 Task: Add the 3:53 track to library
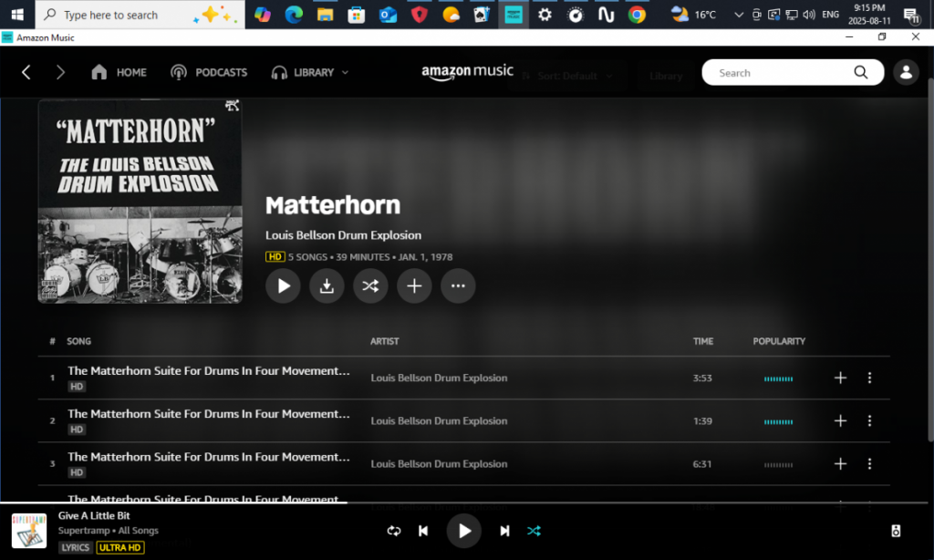click(840, 378)
